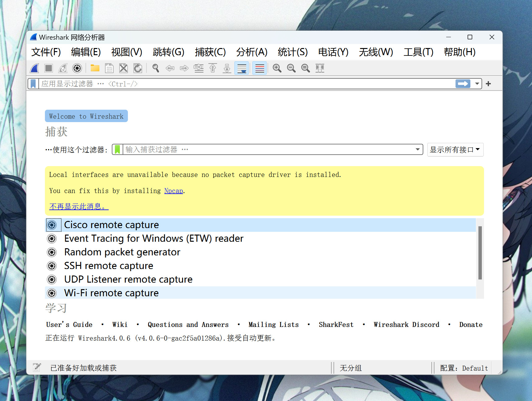Screen dimensions: 532x401
Task: Start capturing packets with shark fin icon
Action: tap(35, 68)
